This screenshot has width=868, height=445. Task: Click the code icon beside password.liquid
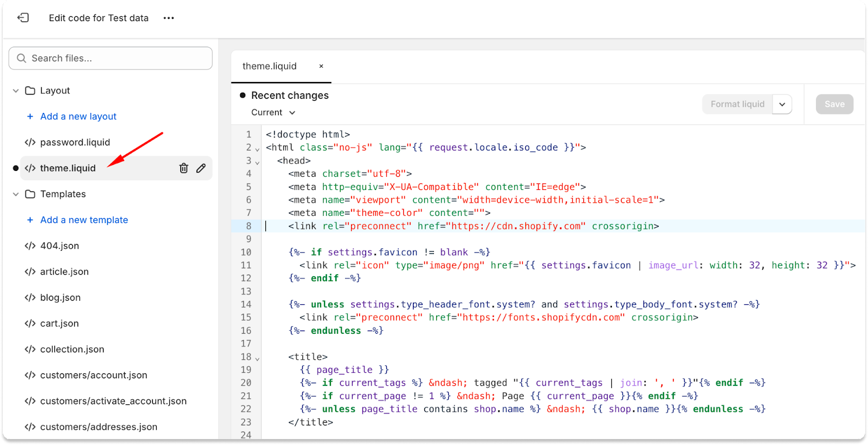click(x=30, y=142)
